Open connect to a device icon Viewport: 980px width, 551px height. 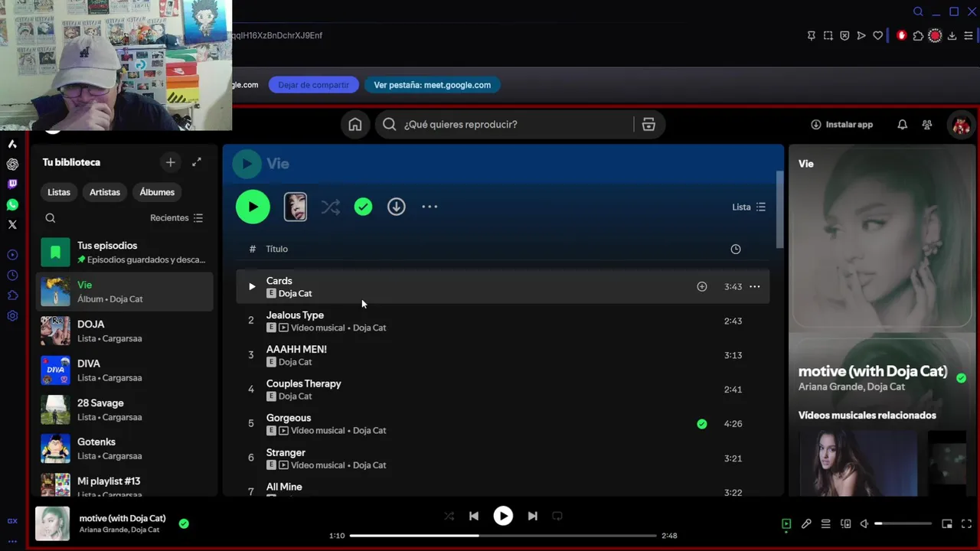846,524
